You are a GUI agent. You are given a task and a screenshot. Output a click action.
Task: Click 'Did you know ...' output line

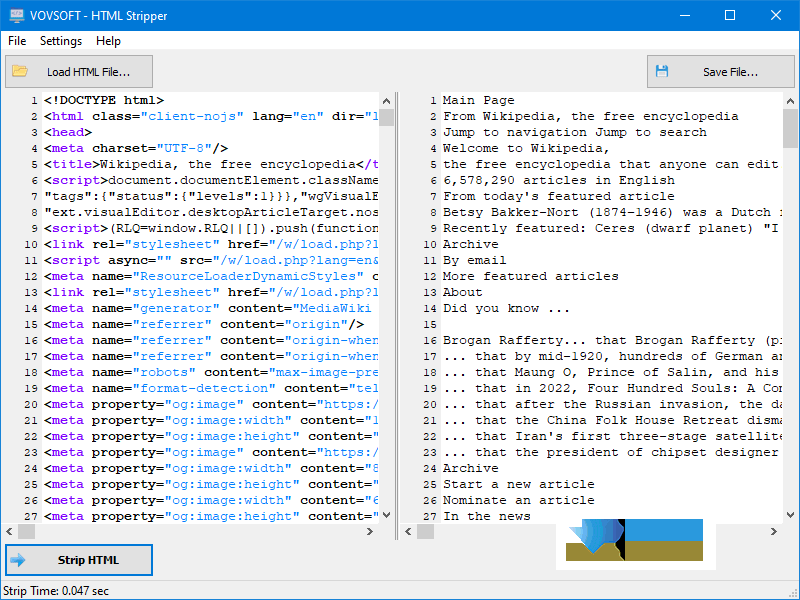pos(506,309)
